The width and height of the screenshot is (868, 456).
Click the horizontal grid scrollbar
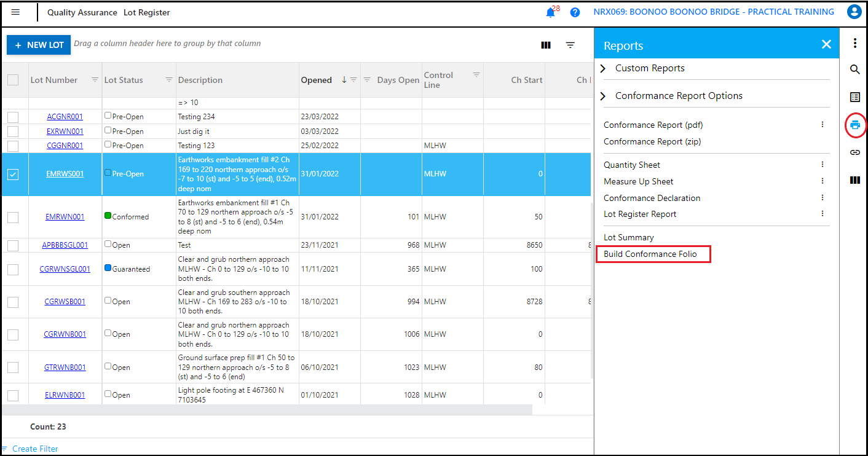[267, 409]
